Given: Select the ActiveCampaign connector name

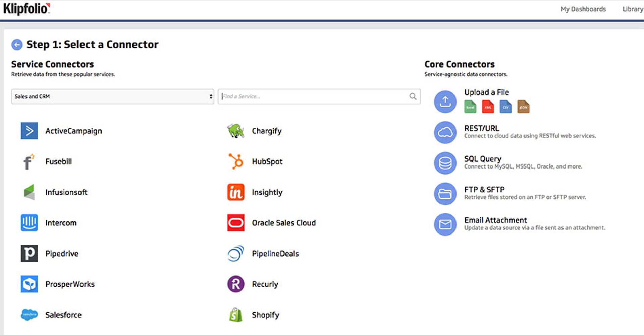Looking at the screenshot, I should (74, 131).
